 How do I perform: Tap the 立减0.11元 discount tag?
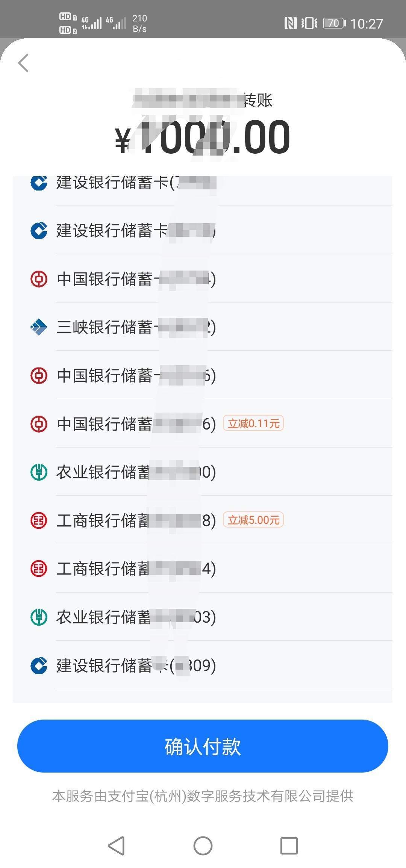[x=253, y=423]
